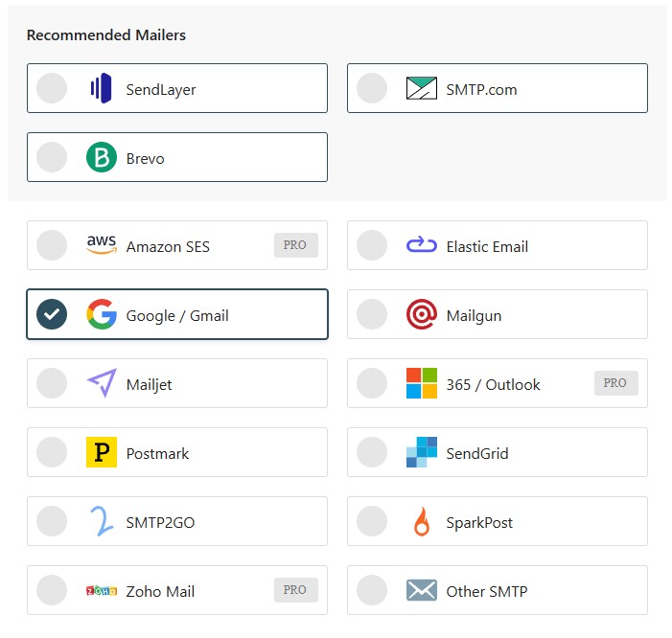Select the SMTP2GO radio button
The width and height of the screenshot is (672, 638).
52,521
